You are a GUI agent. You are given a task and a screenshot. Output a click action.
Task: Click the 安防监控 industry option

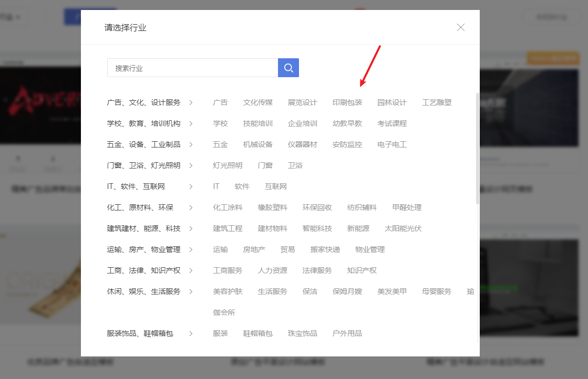347,144
